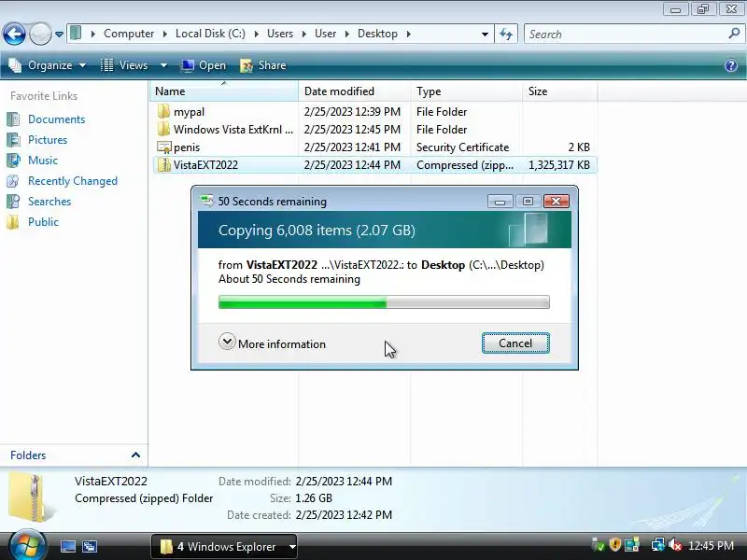Minimize the copy progress dialog
This screenshot has width=747, height=560.
[x=500, y=202]
